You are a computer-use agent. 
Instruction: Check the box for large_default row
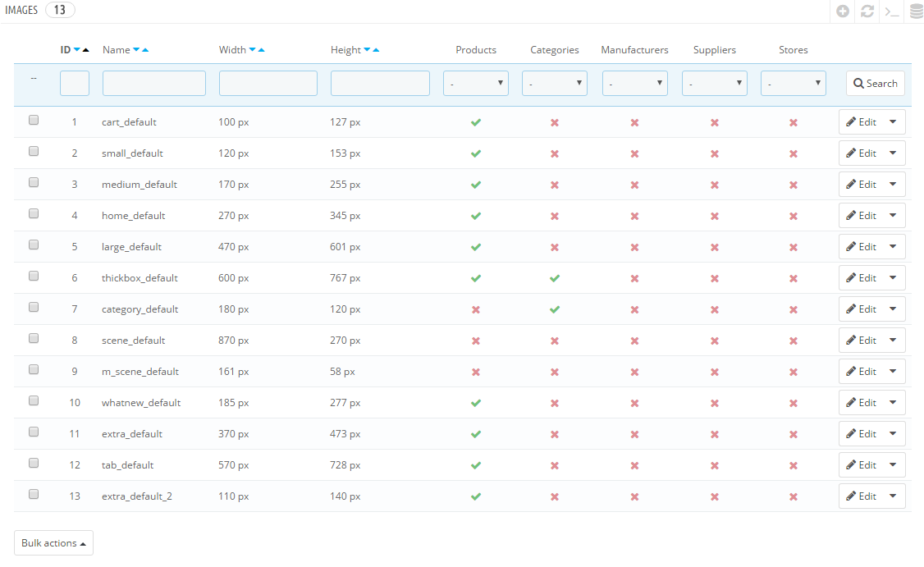pos(34,245)
